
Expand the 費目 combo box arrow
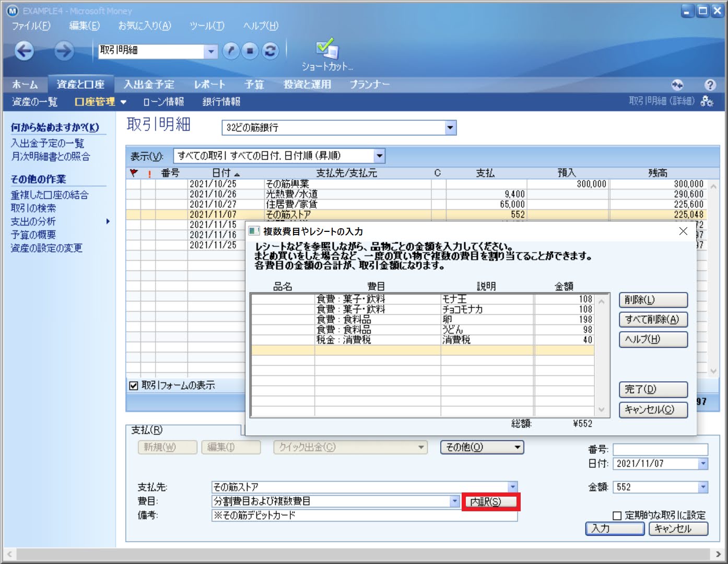click(x=454, y=501)
